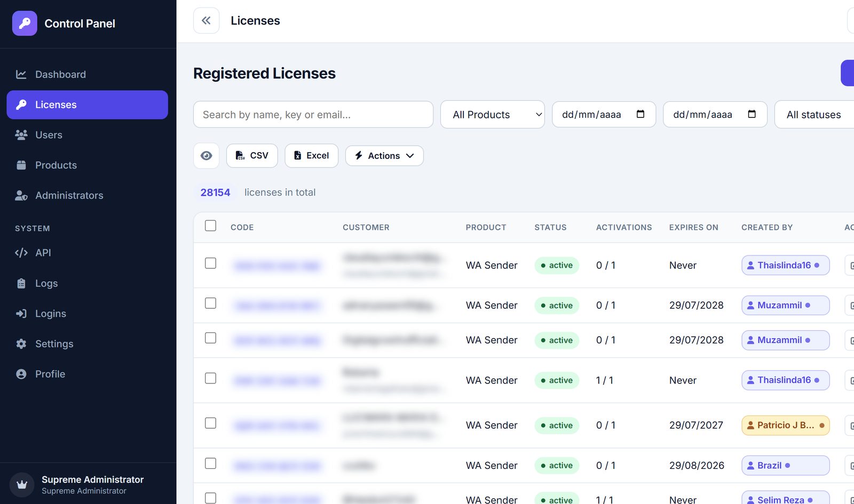The height and width of the screenshot is (504, 854).
Task: Check the first Muzammil row checkbox
Action: 211,303
